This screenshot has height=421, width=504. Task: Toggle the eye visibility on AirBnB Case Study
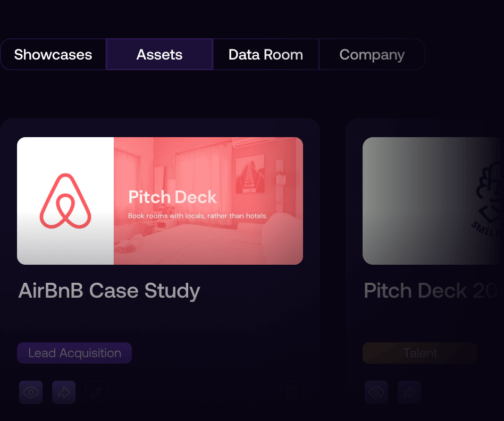tap(31, 392)
